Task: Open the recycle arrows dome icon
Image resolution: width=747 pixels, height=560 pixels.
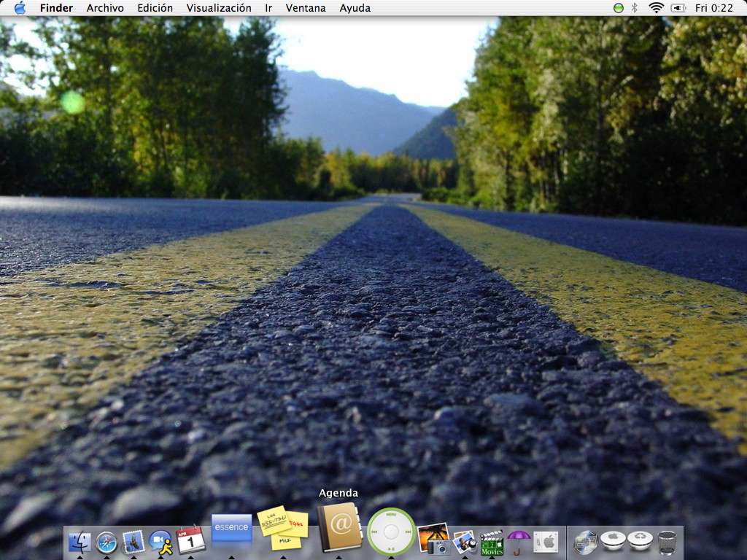Action: point(640,542)
